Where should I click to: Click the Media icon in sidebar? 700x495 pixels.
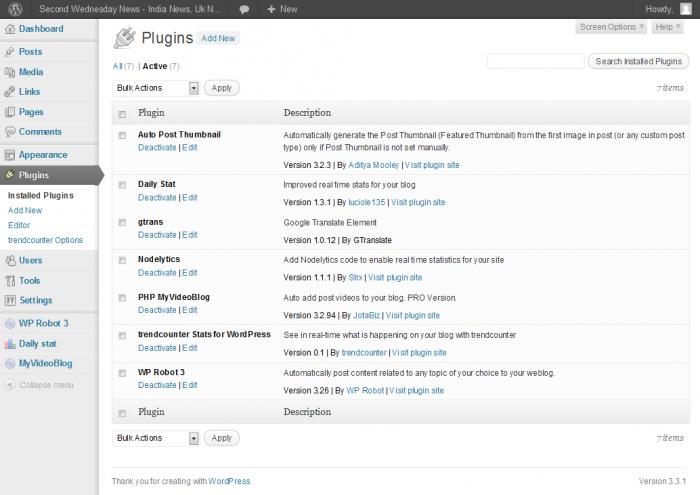pos(10,72)
